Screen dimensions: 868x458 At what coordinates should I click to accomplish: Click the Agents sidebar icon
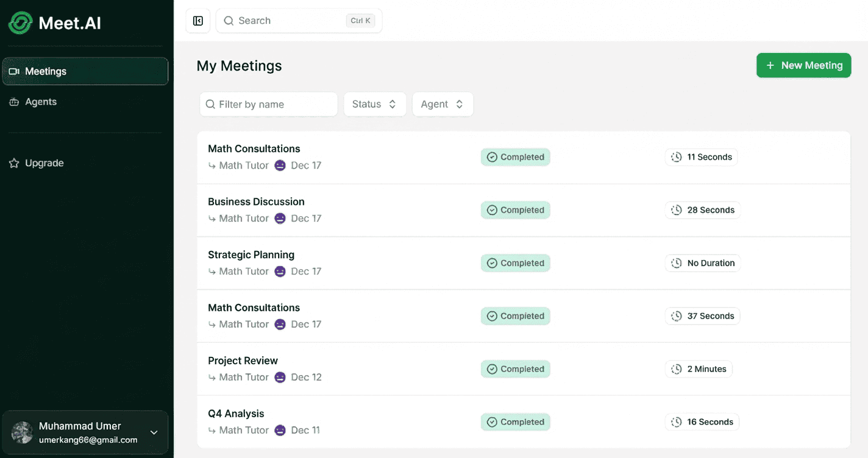[13, 102]
